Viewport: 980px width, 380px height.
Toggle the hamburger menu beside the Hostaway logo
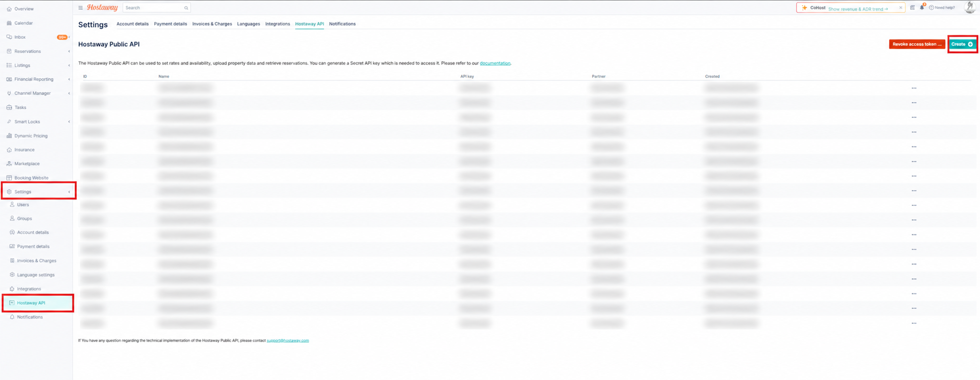(80, 8)
